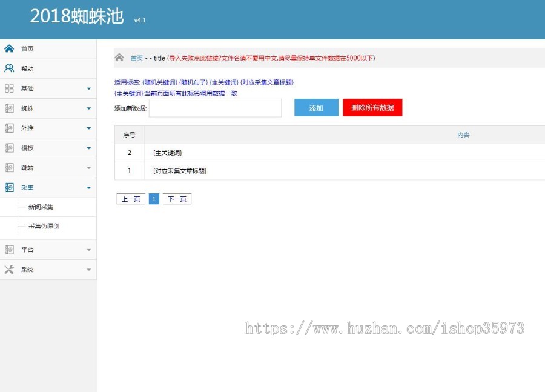This screenshot has height=392, width=545.
Task: Click the breadcrumb home icon above the content
Action: coord(119,58)
